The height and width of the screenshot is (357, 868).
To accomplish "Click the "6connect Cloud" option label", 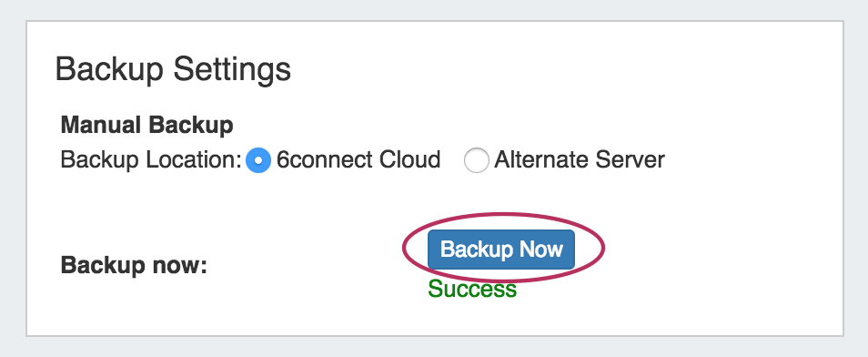I will 358,160.
